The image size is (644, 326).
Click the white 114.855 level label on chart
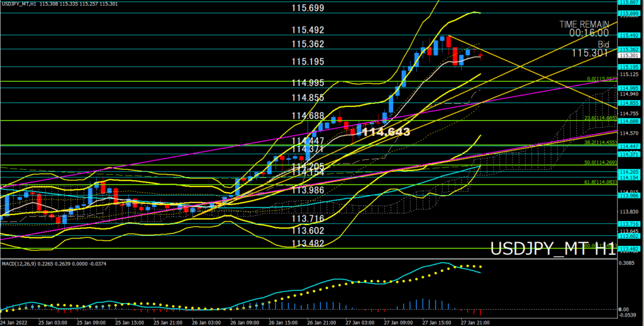[308, 98]
